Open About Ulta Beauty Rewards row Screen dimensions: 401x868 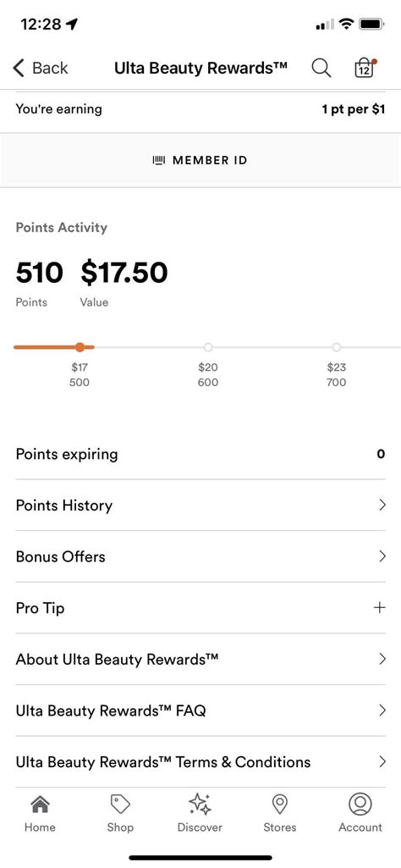click(x=200, y=660)
